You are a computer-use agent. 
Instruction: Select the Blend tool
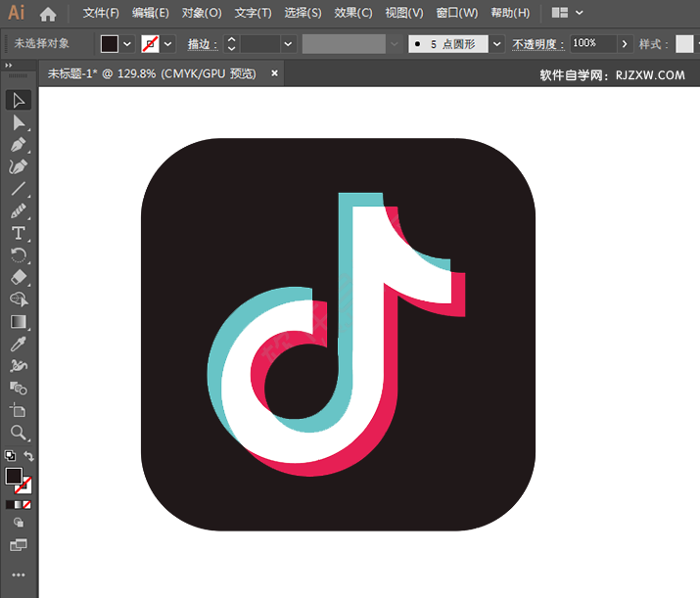click(19, 389)
